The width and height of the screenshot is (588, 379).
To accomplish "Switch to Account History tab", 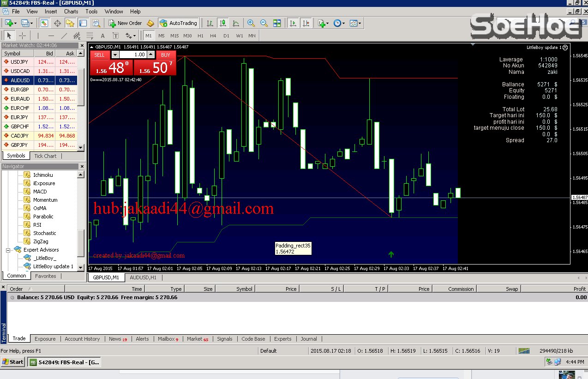I will (82, 339).
